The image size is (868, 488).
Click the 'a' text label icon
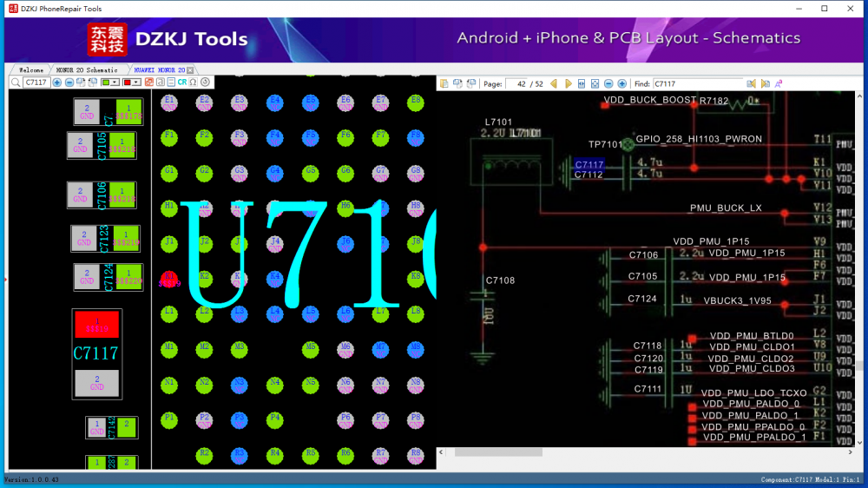pos(160,82)
